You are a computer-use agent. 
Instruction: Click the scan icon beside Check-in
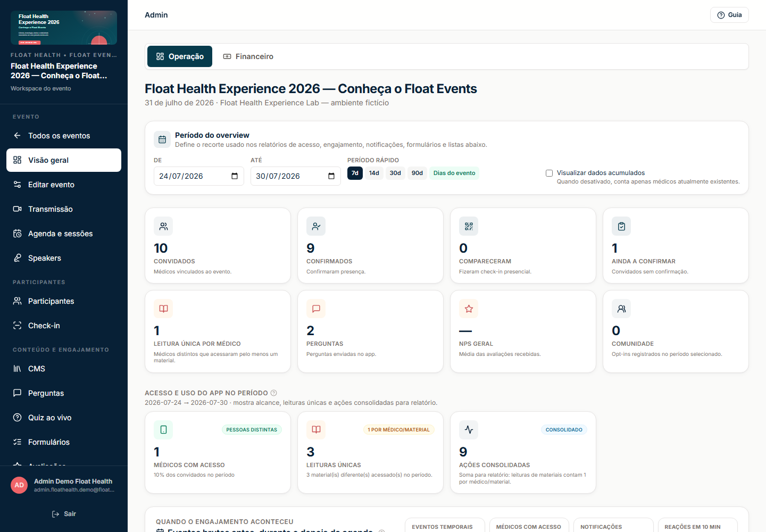18,326
